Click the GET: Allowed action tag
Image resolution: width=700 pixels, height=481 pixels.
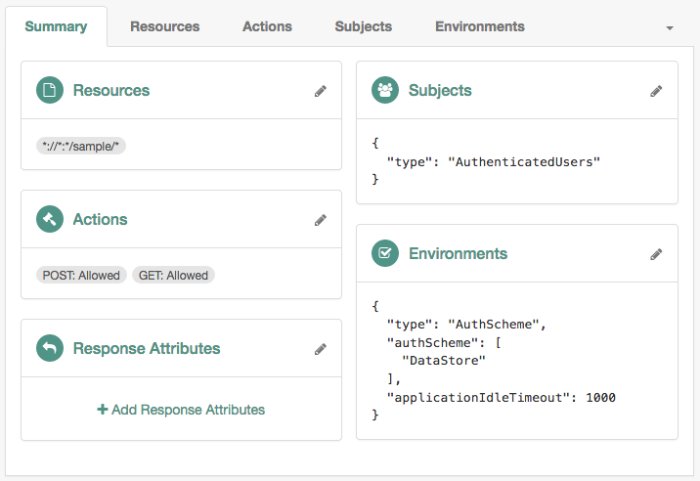[173, 275]
